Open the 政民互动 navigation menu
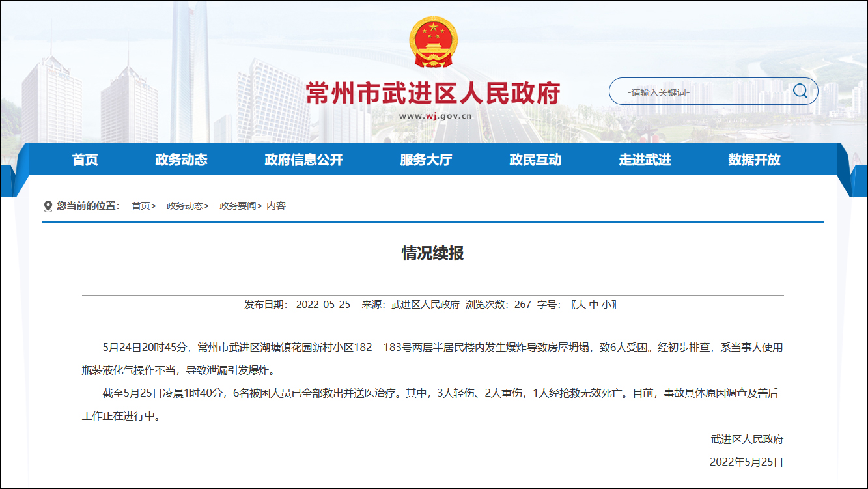 pos(535,160)
